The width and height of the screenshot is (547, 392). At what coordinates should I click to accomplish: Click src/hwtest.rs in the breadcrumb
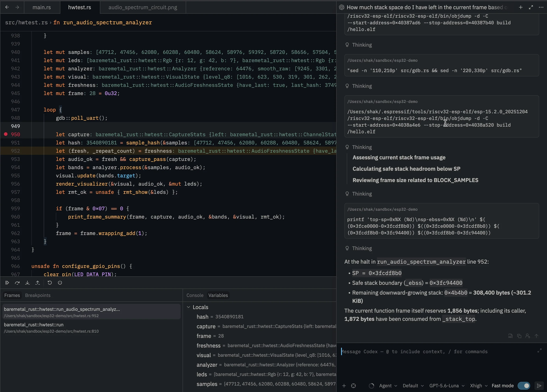coord(26,22)
